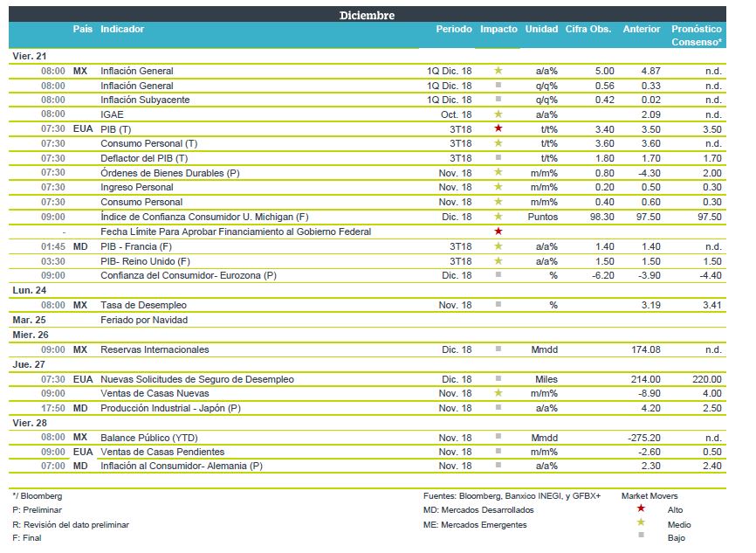Click the Cifra Obs. column header
This screenshot has height=553, width=756.
click(x=588, y=29)
